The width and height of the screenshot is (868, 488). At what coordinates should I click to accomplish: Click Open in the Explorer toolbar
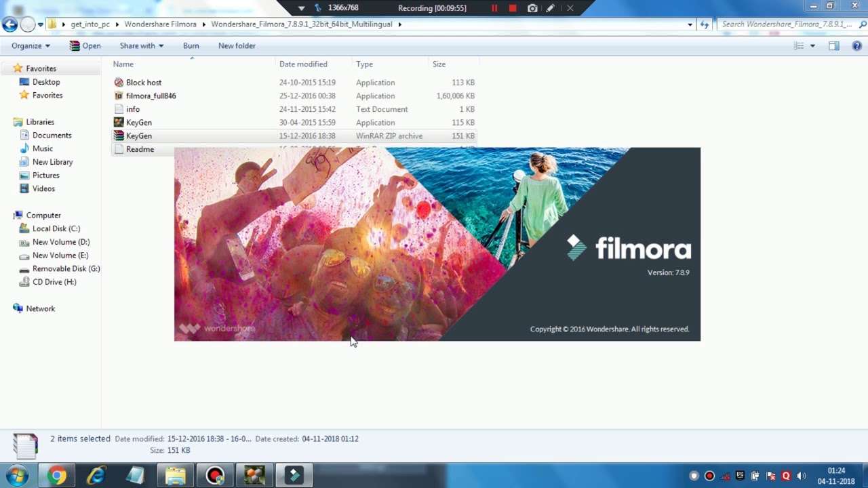(85, 45)
